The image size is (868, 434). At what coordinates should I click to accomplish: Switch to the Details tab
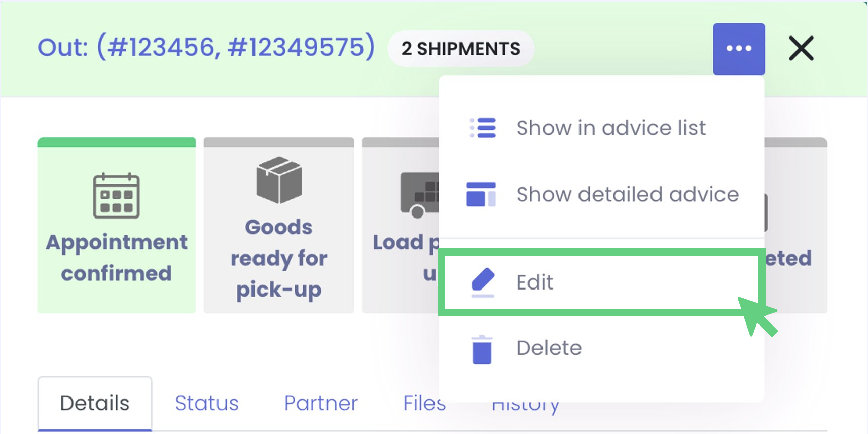coord(95,404)
